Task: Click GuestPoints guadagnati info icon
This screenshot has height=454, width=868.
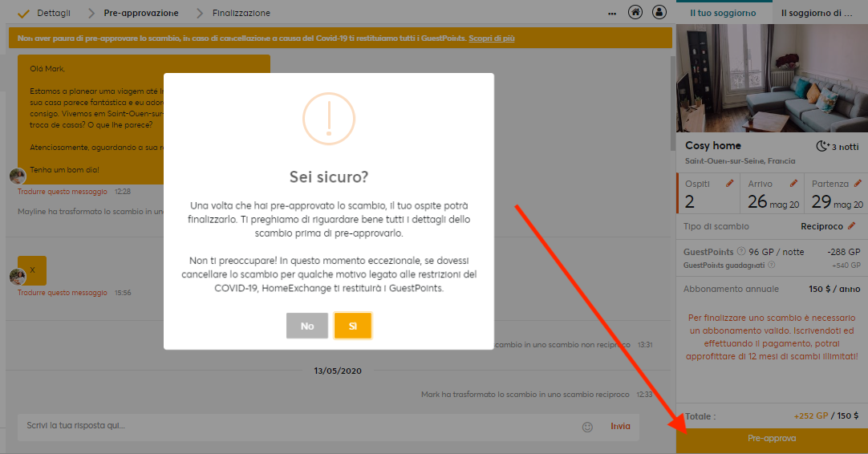Action: tap(771, 265)
